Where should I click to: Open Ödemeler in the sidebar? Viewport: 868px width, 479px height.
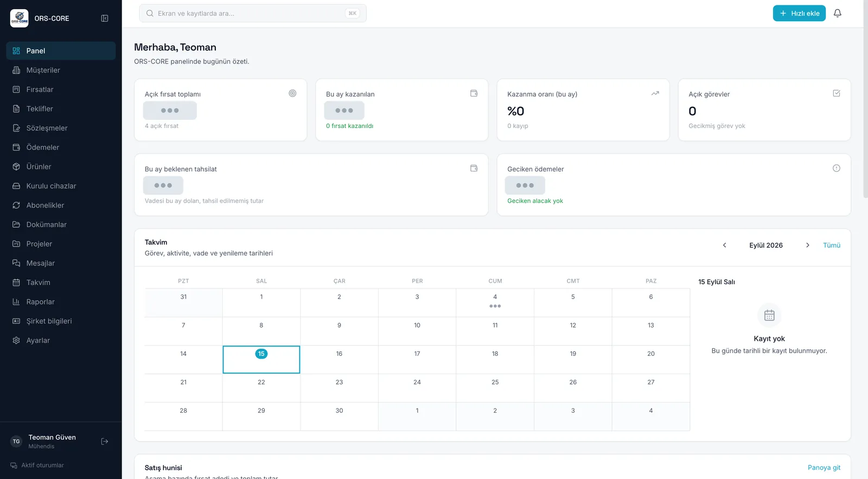61,148
